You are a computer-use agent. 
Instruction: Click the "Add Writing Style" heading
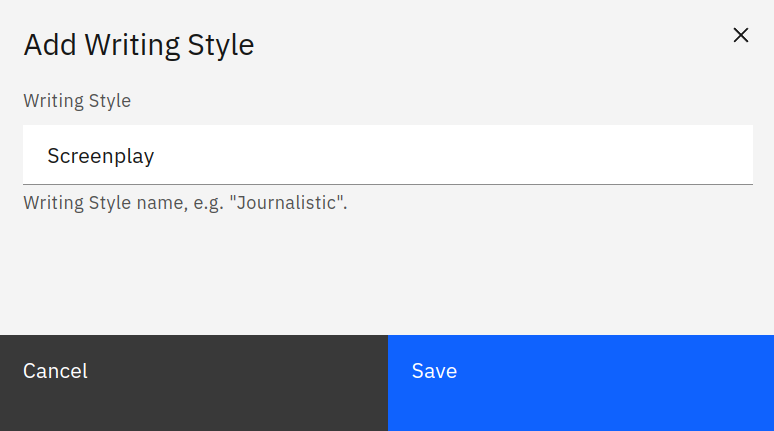(x=138, y=45)
